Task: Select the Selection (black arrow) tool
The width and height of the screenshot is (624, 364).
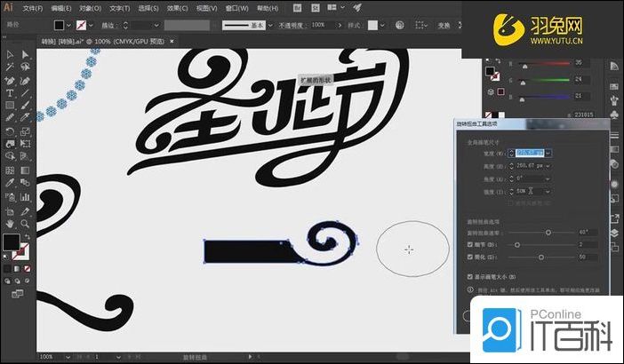Action: point(9,55)
